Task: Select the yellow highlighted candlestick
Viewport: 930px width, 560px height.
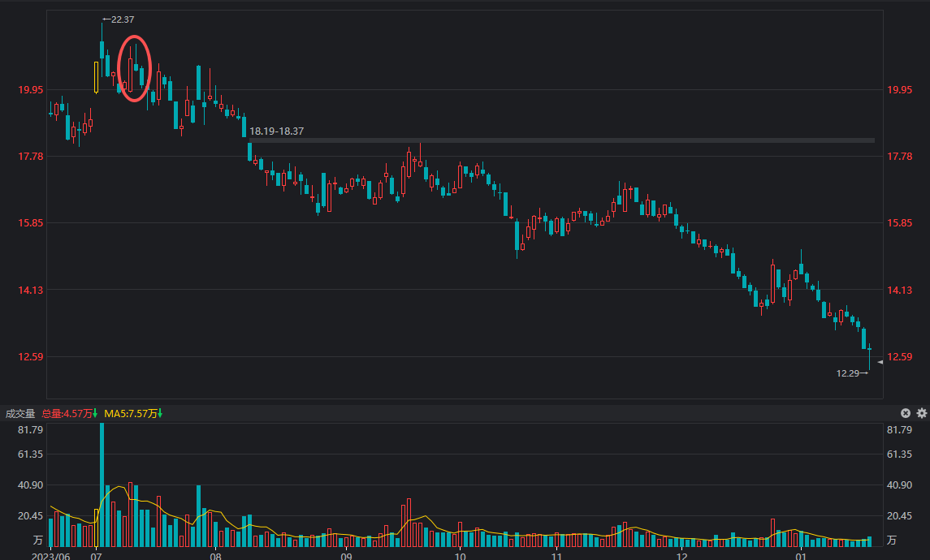Action: pyautogui.click(x=96, y=76)
